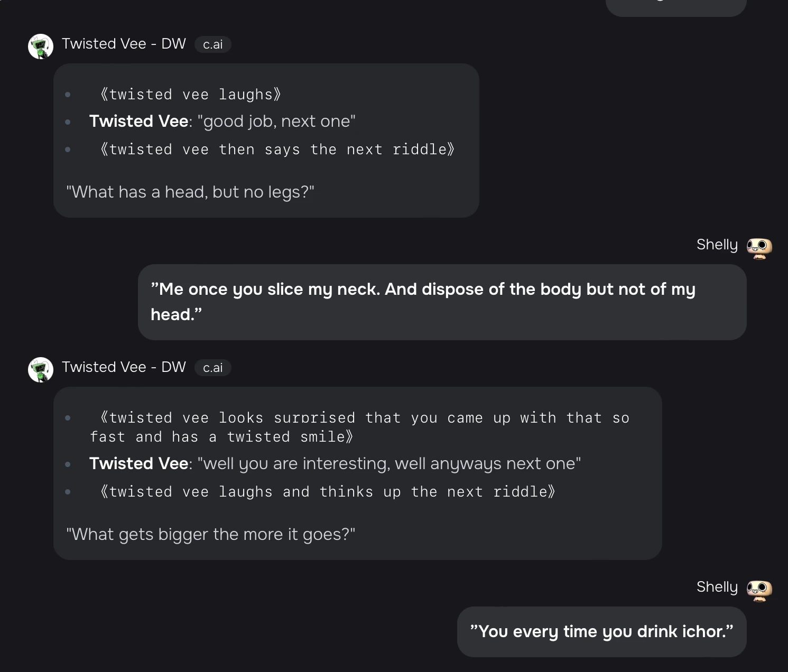Select the "What has a head, but no legs?" riddle
Viewport: 788px width, 672px height.
coord(190,192)
